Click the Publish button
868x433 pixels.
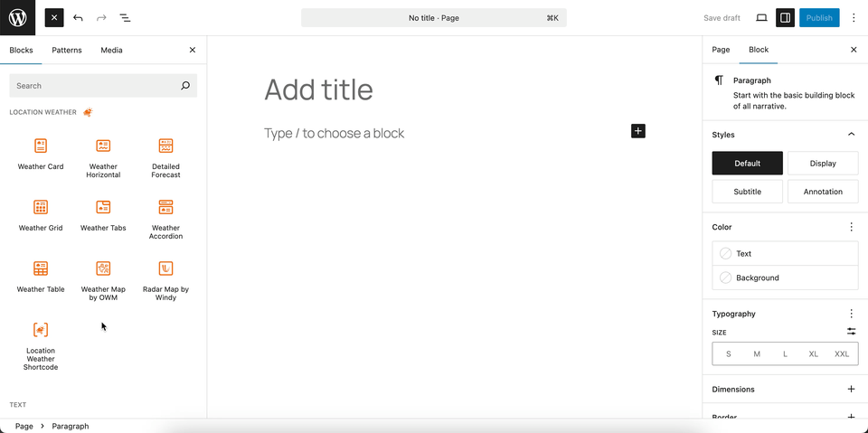click(819, 18)
